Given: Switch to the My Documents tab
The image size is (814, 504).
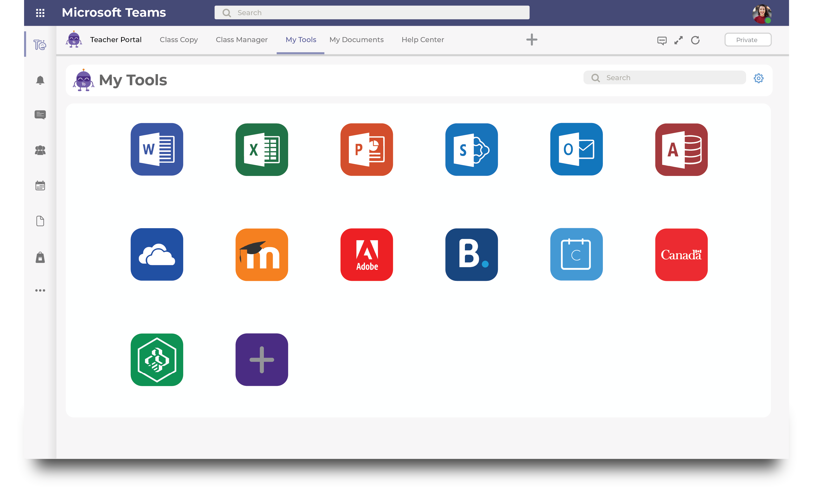Looking at the screenshot, I should tap(357, 39).
